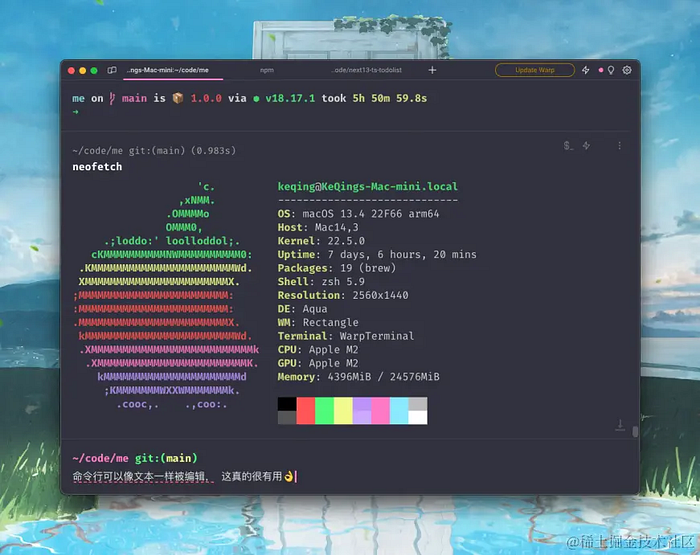This screenshot has width=700, height=555.
Task: Click the Memory: 4396MiB / 24576MiB line
Action: pos(358,377)
